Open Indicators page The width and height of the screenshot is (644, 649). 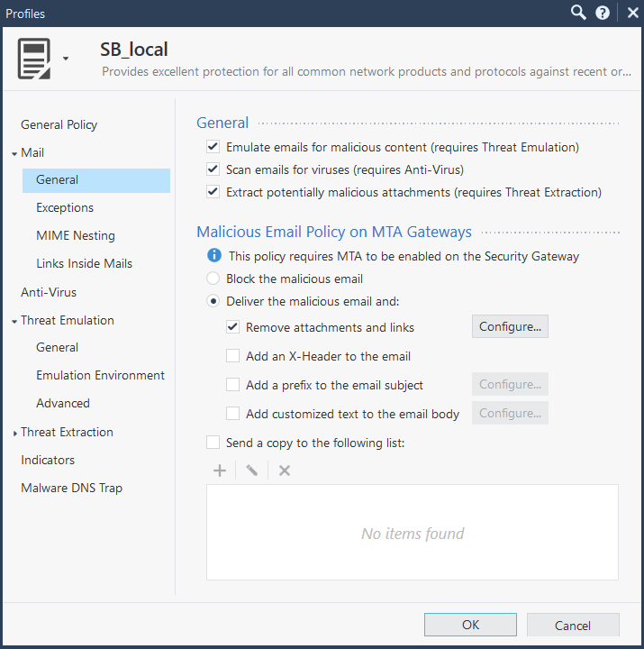pyautogui.click(x=48, y=460)
